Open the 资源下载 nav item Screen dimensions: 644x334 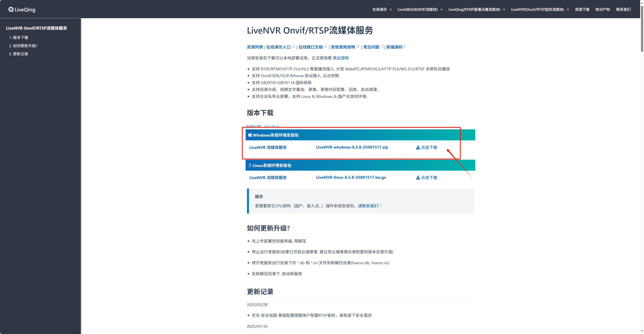[582, 9]
